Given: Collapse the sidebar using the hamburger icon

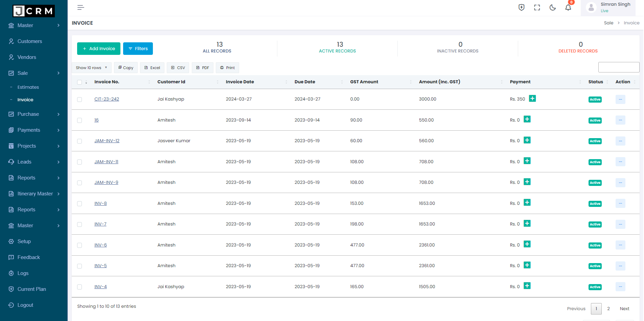Looking at the screenshot, I should click(80, 7).
